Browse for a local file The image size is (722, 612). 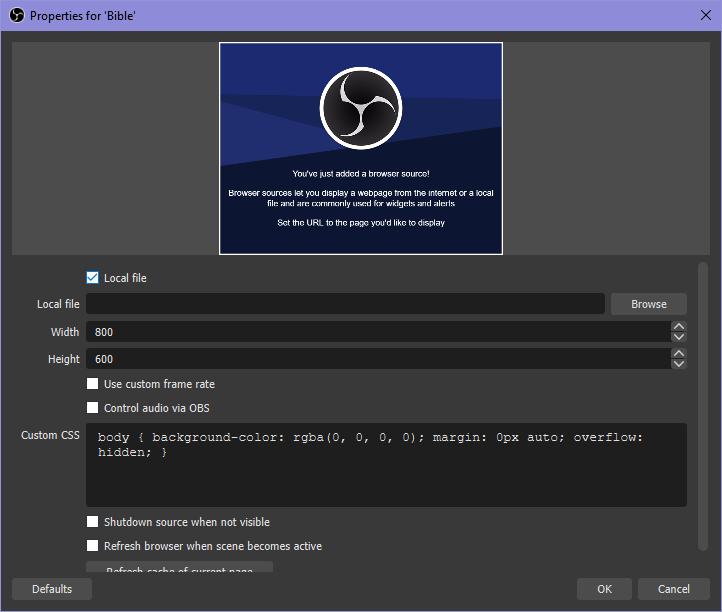click(648, 304)
